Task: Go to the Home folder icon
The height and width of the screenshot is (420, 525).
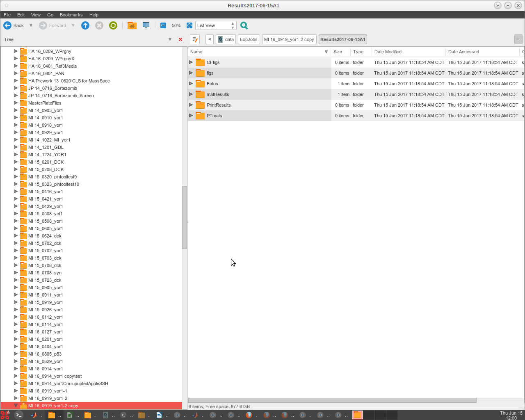Action: pos(132,25)
